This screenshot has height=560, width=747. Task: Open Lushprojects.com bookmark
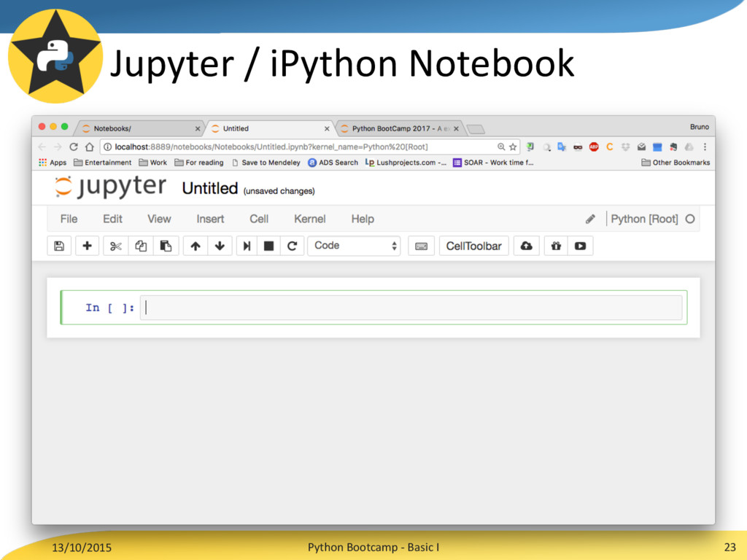click(406, 163)
